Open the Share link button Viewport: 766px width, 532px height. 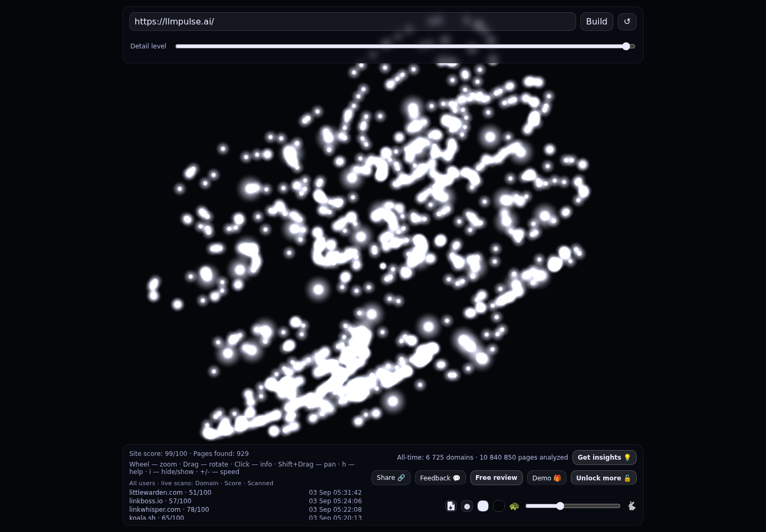(391, 478)
